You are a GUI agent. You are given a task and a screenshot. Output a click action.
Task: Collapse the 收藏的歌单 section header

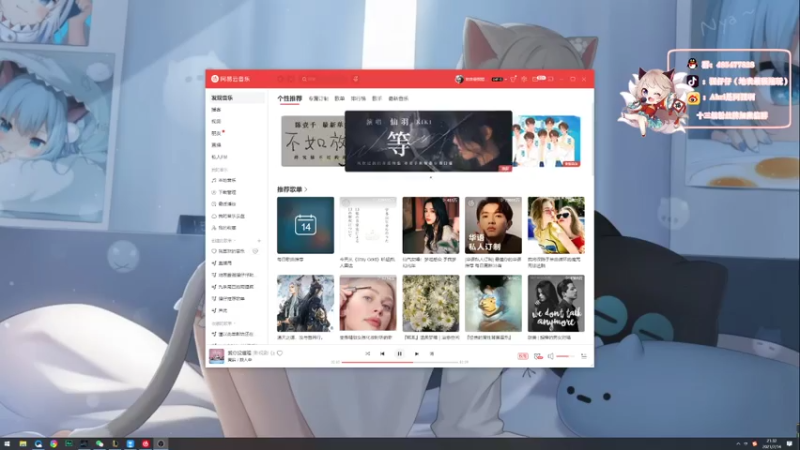[223, 323]
